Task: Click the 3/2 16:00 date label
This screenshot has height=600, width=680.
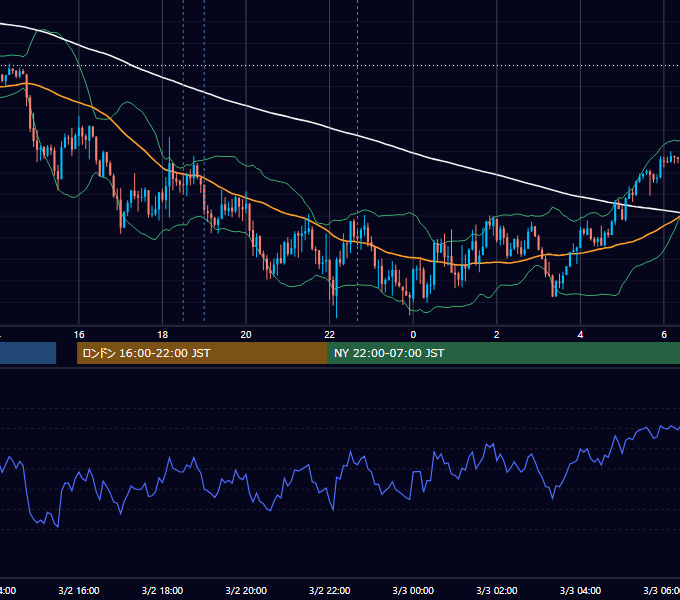Action: point(79,590)
